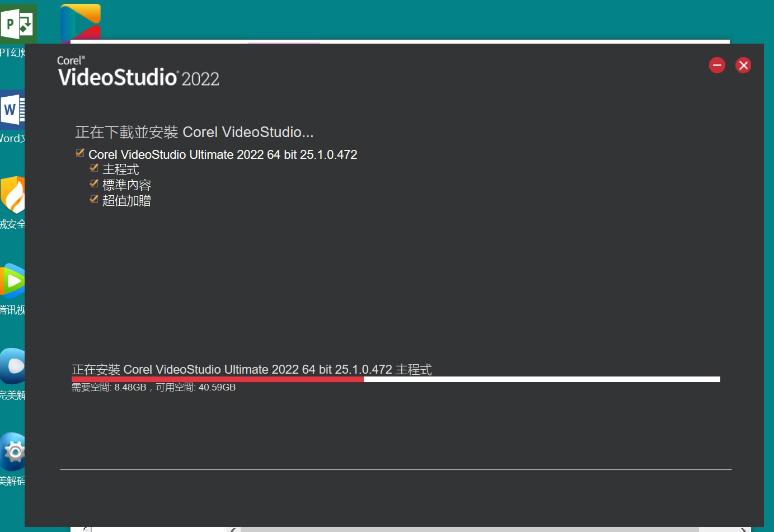This screenshot has width=774, height=532.
Task: Launch the Tencent Video desktop icon
Action: coord(12,280)
